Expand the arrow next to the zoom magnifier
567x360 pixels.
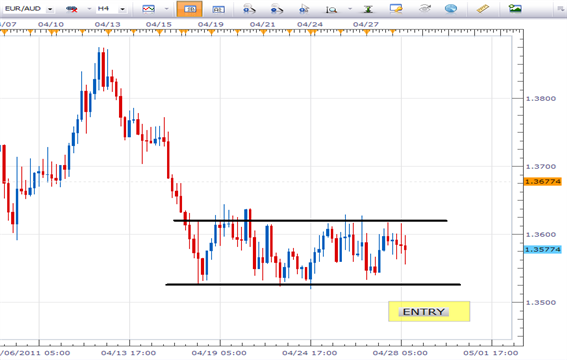(350, 9)
